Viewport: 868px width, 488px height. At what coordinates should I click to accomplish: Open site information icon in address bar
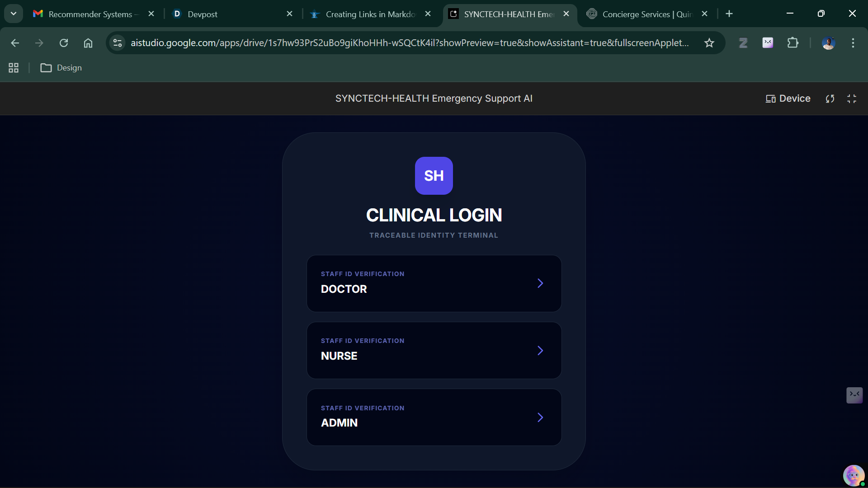pyautogui.click(x=118, y=43)
